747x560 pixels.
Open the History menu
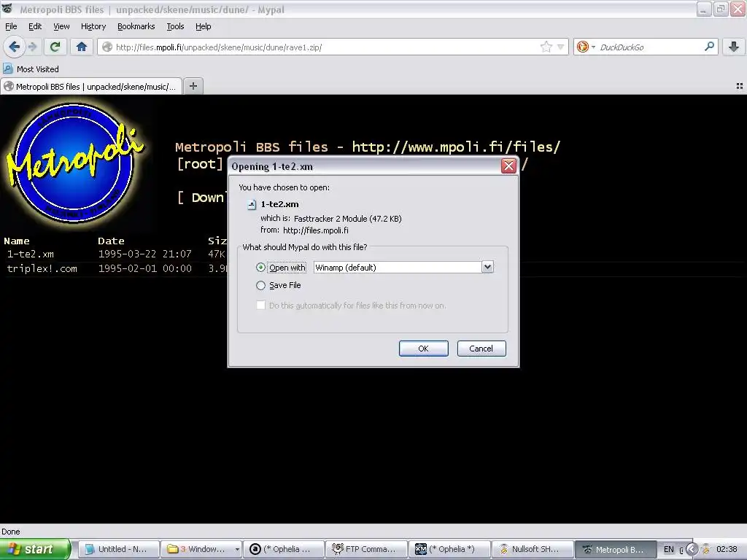click(x=93, y=26)
